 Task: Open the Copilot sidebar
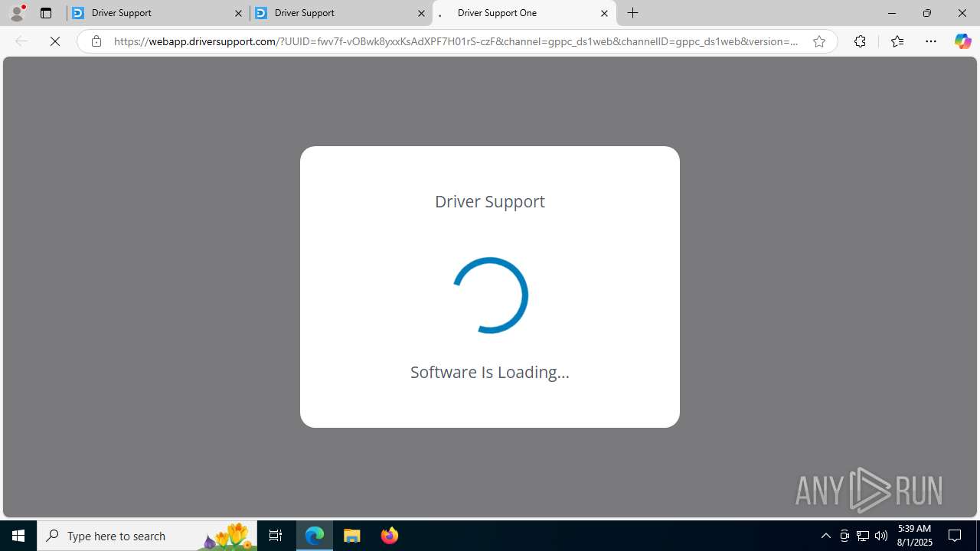tap(962, 41)
